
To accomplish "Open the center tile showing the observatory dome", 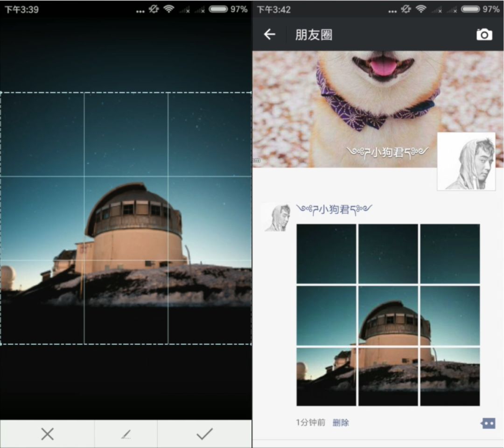I will coord(388,315).
